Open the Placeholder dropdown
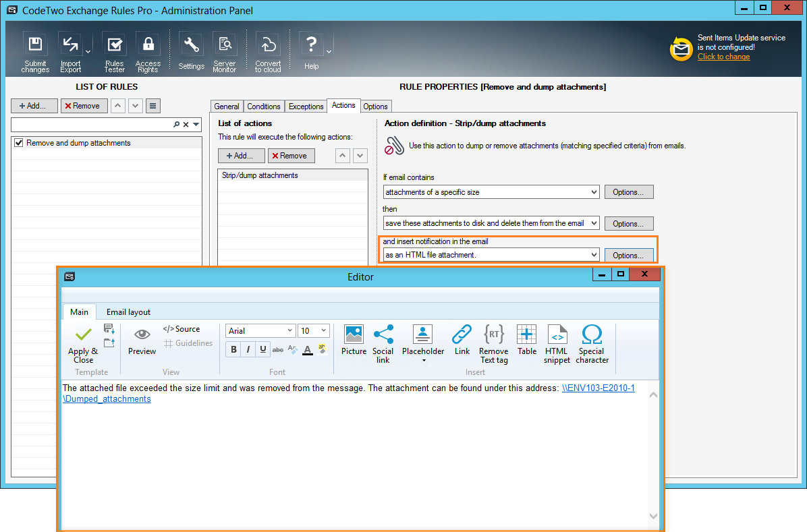807x532 pixels. 423,343
